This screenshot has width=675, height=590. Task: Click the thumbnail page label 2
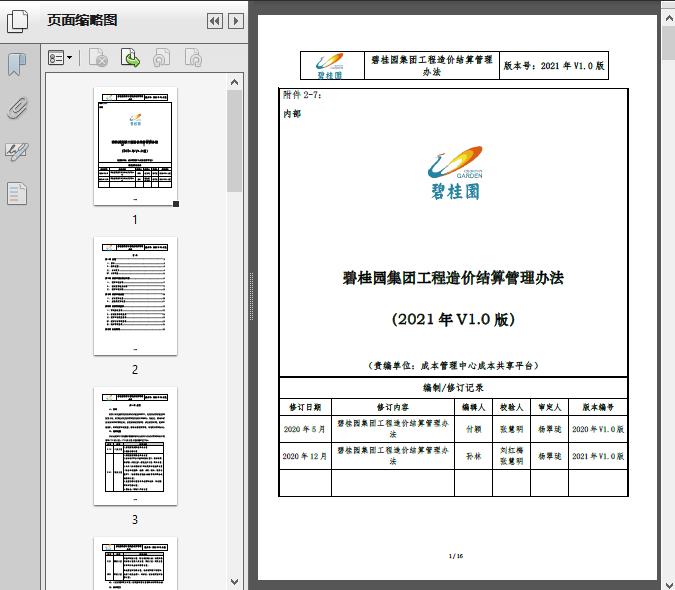click(135, 370)
